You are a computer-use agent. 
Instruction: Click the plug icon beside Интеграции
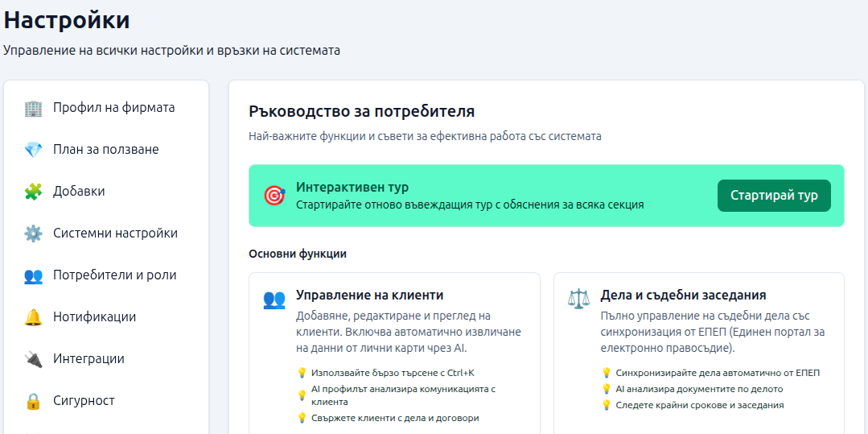(x=33, y=359)
